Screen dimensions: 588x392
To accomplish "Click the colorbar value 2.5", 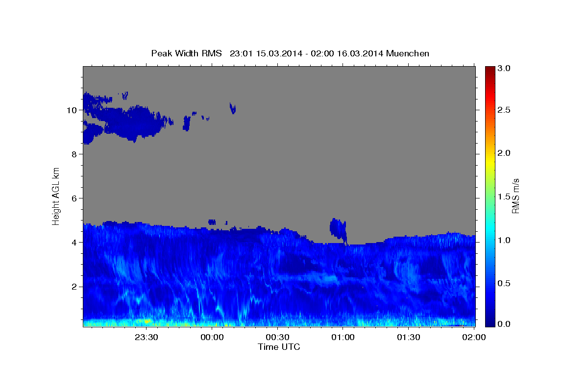I will point(504,110).
